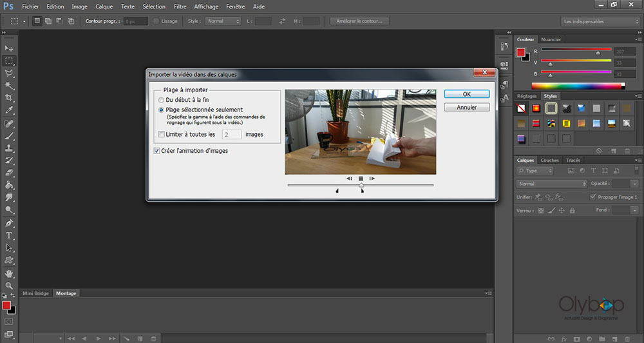644x343 pixels.
Task: Open the History panel icon
Action: 504,46
